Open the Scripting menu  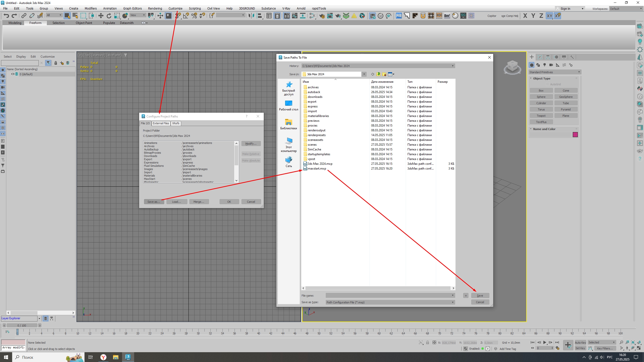pos(195,8)
